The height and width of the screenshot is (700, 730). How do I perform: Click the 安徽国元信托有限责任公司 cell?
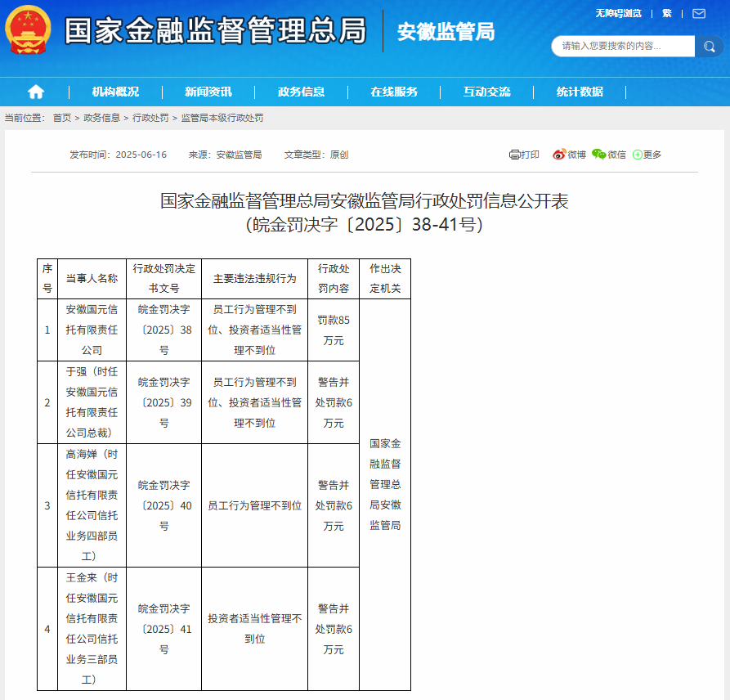92,330
